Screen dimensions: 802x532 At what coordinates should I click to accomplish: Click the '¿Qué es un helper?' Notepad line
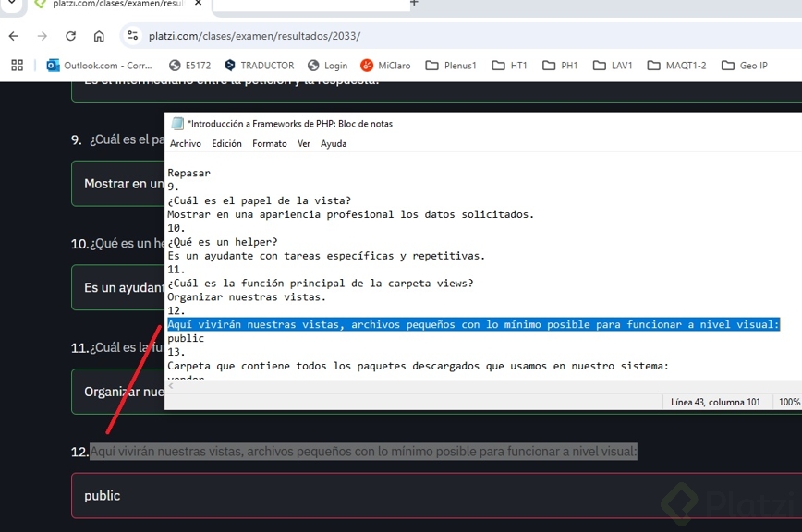tap(223, 242)
